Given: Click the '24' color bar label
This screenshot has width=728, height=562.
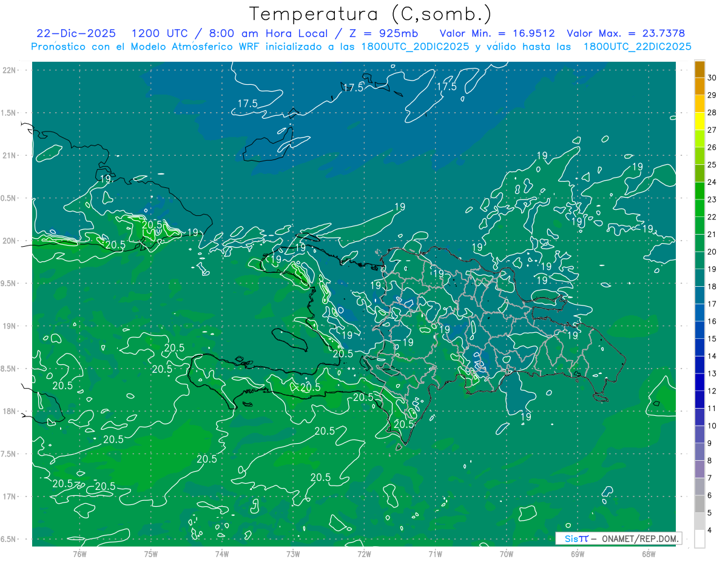Looking at the screenshot, I should click(712, 182).
